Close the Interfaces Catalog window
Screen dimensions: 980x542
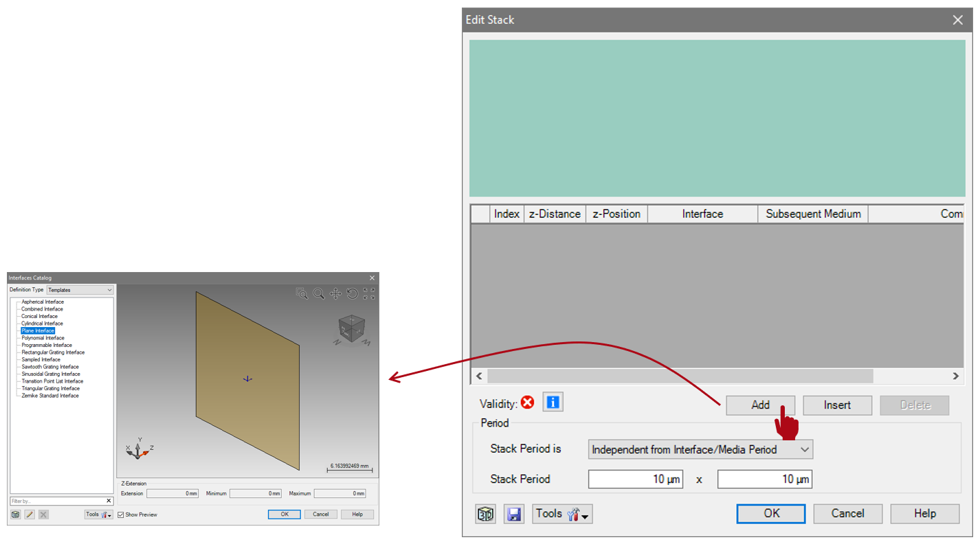[x=372, y=278]
